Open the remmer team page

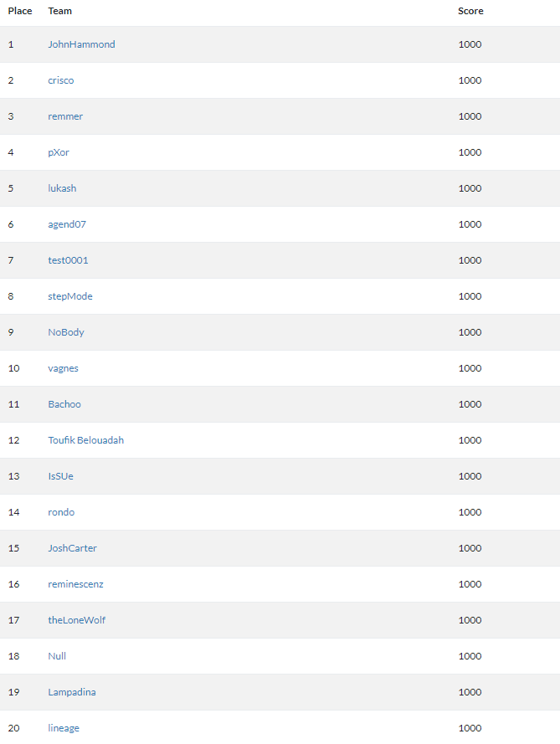point(65,116)
